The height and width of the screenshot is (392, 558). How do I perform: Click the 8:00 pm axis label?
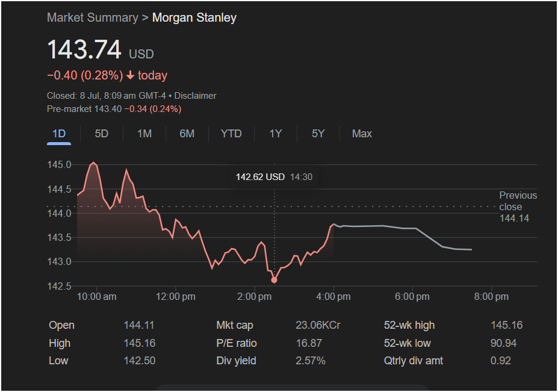(491, 297)
